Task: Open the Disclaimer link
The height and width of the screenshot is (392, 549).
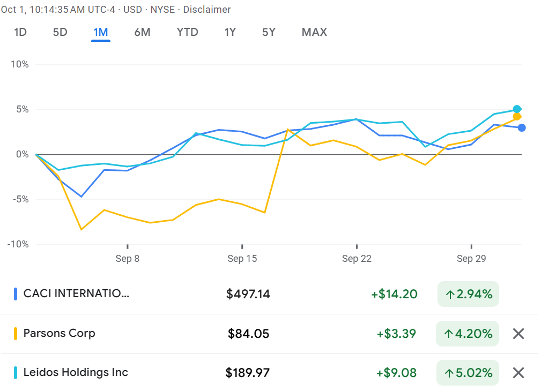Action: pos(207,10)
